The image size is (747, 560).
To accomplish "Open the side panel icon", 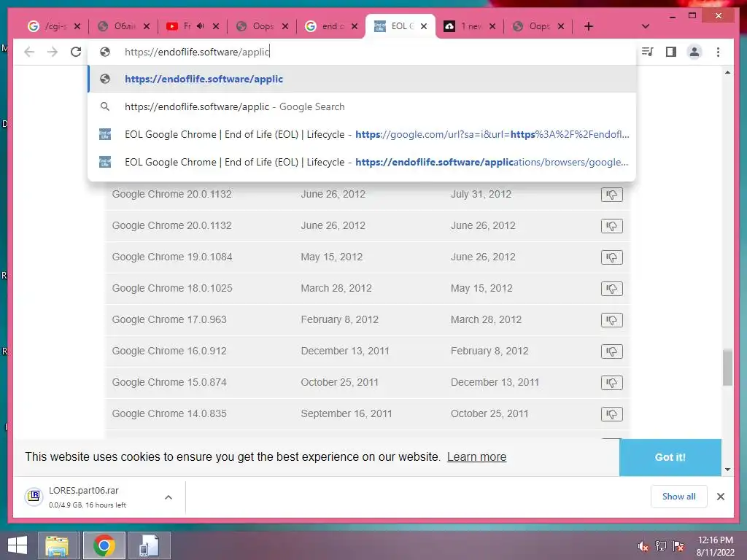I will [x=671, y=52].
